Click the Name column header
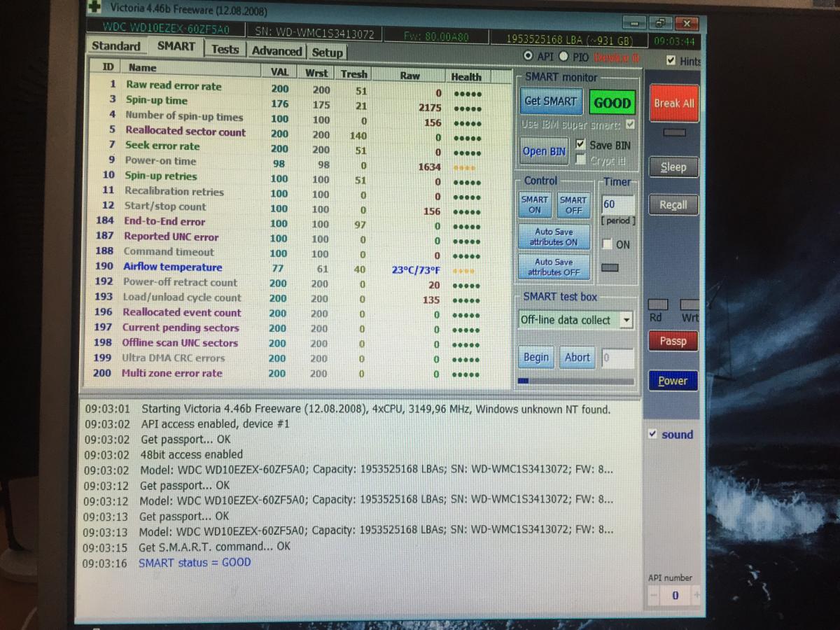The width and height of the screenshot is (840, 630). point(190,69)
